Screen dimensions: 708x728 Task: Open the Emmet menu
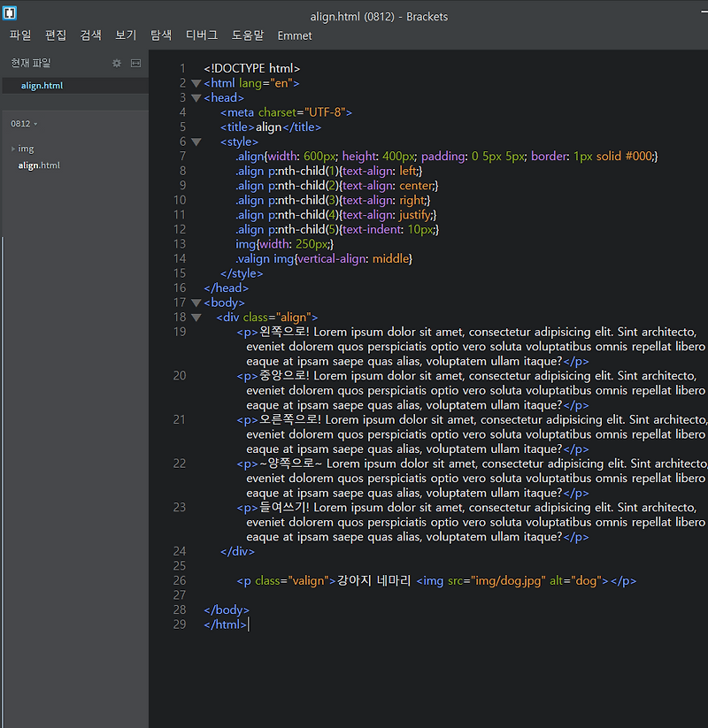pos(295,35)
